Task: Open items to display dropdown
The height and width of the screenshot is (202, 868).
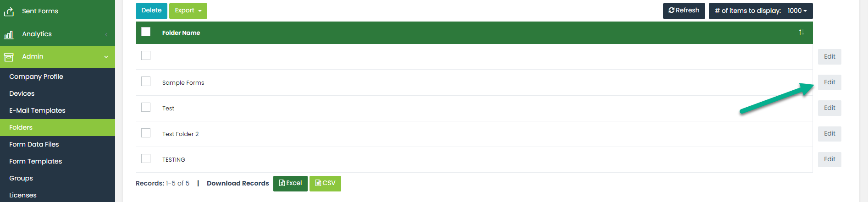Action: [x=761, y=11]
